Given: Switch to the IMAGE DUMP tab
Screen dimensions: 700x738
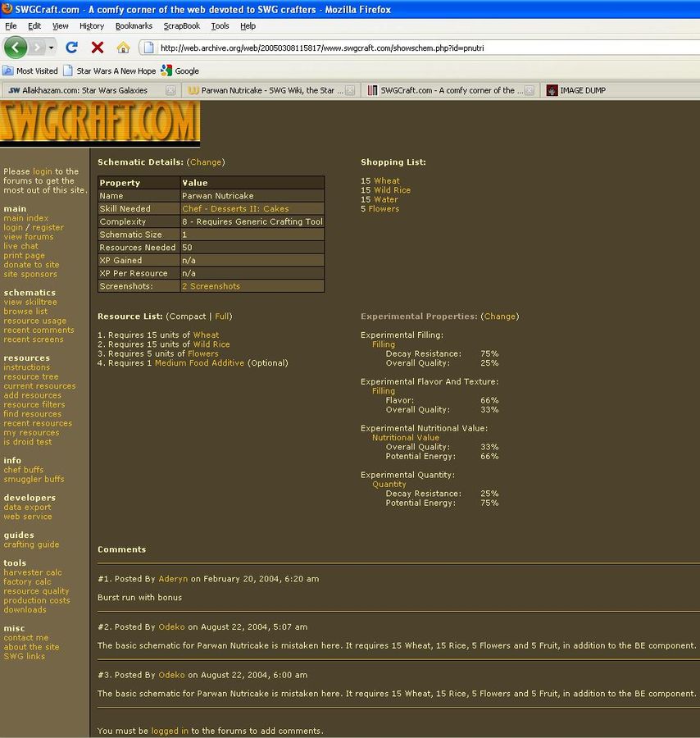Looking at the screenshot, I should coord(582,91).
